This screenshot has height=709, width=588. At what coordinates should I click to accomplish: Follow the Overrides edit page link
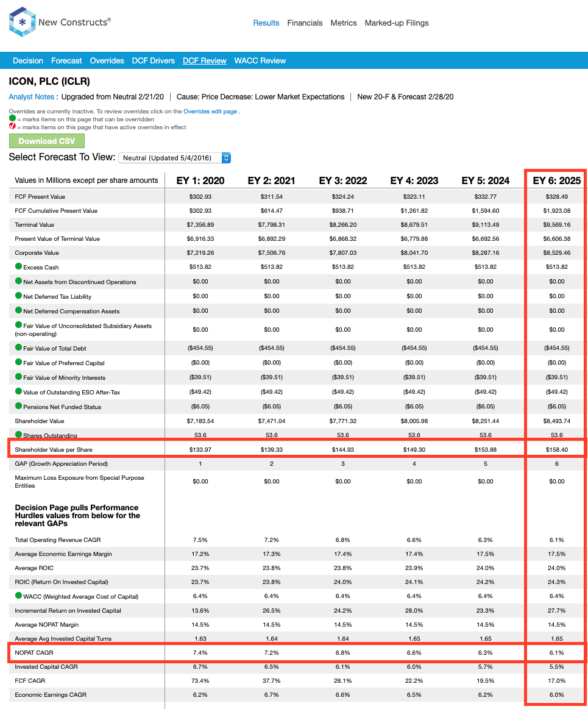tap(210, 111)
